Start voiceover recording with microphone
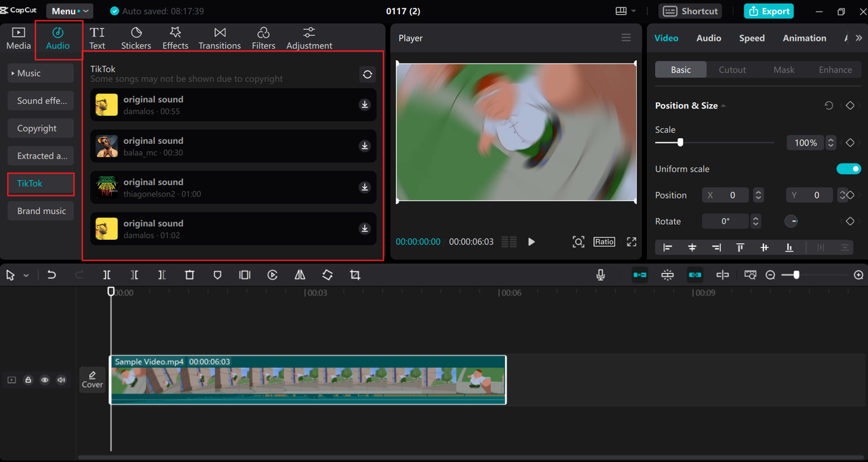Viewport: 868px width, 462px height. coord(601,275)
